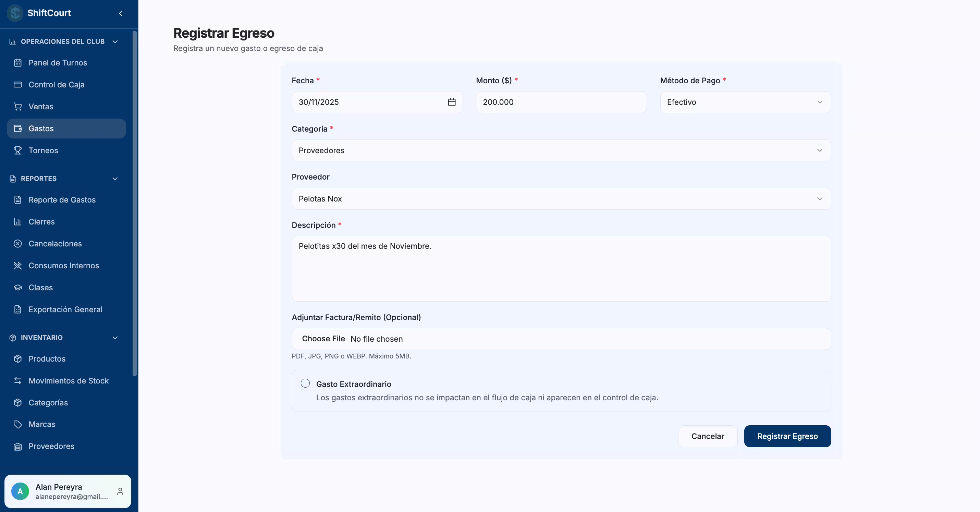
Task: Click the Cancelar button
Action: [707, 436]
